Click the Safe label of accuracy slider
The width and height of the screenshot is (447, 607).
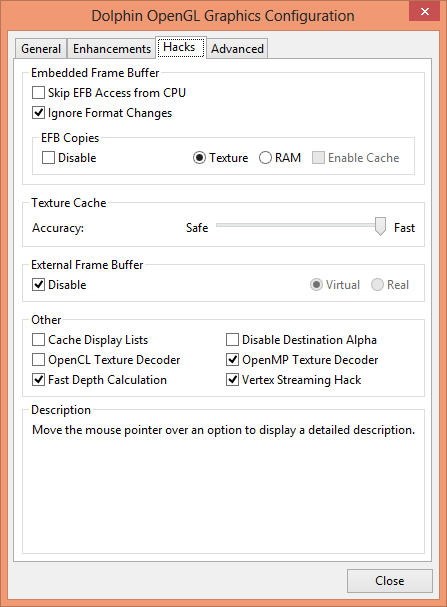click(197, 228)
